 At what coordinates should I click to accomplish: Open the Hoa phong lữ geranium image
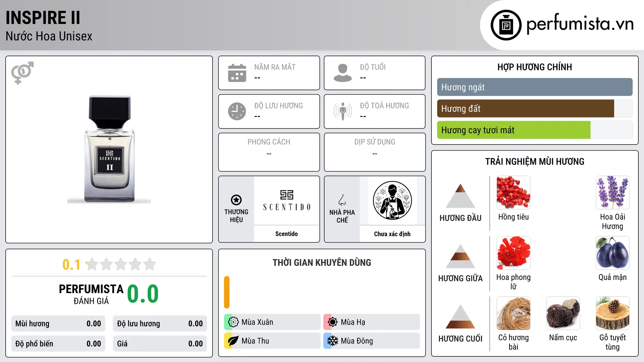[514, 253]
